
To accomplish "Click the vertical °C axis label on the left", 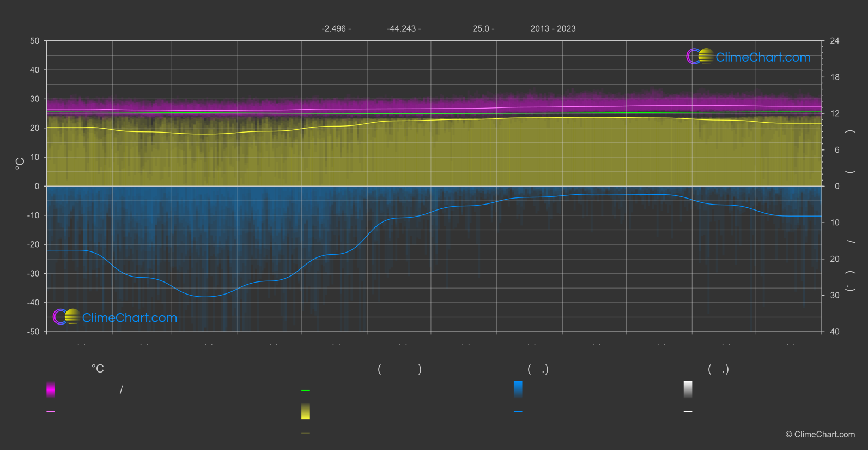I will (x=20, y=164).
